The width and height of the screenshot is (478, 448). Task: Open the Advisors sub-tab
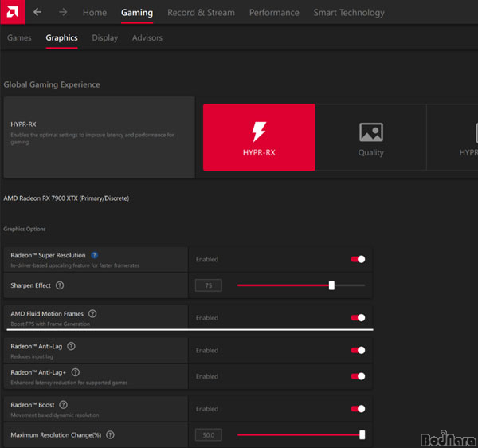(147, 37)
